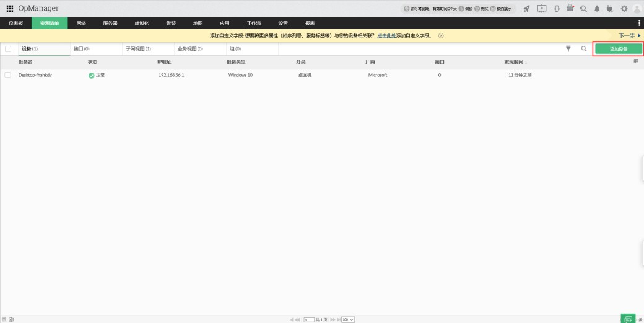Click the 购买 purchase link
This screenshot has width=644, height=323.
click(x=481, y=9)
